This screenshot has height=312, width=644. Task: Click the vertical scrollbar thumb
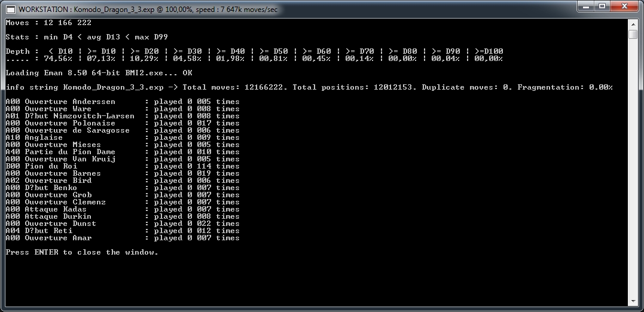(x=633, y=33)
